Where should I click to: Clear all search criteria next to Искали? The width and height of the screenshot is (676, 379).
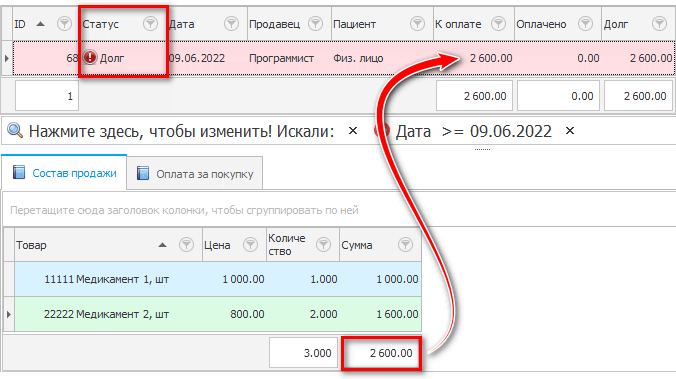(353, 131)
